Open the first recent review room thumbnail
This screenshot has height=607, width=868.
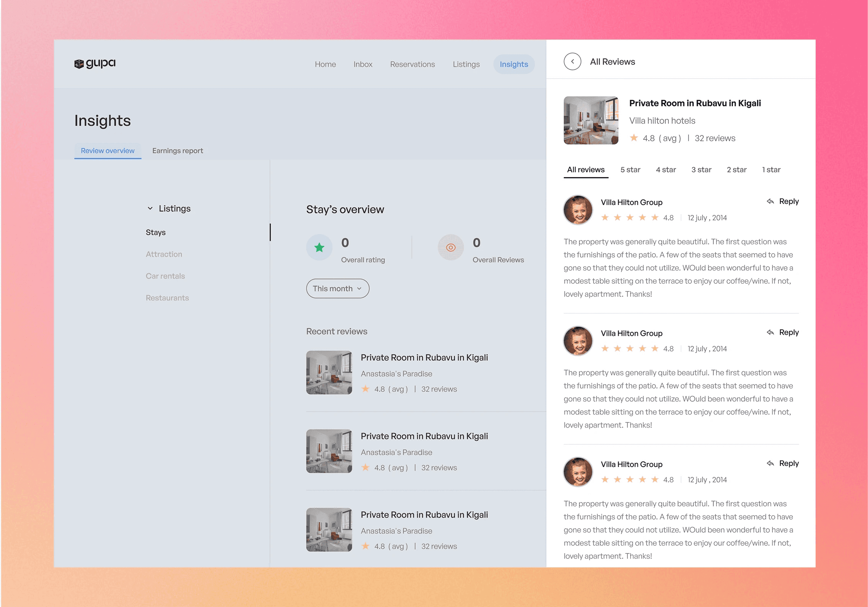coord(329,373)
